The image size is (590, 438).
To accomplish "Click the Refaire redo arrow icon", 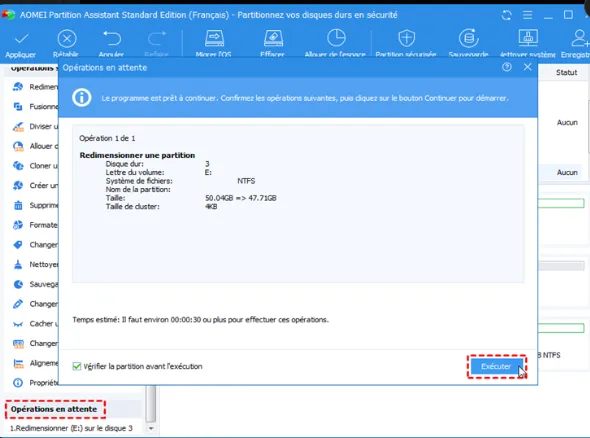I will (x=157, y=39).
